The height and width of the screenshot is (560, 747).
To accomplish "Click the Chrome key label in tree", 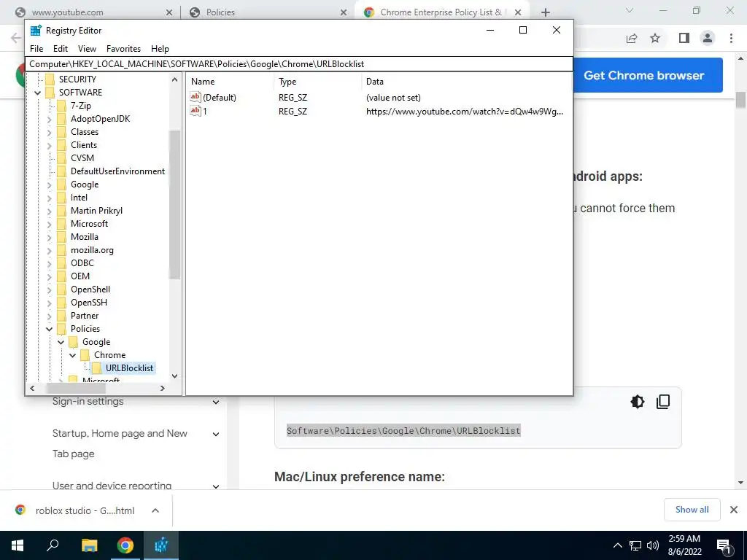I will tap(109, 355).
